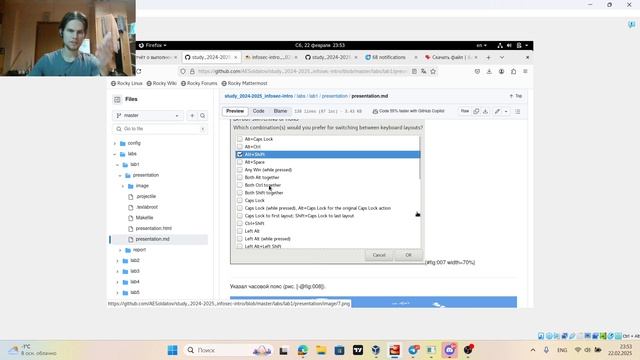The width and height of the screenshot is (640, 360).
Task: Open the Rocky Wiki bookmark
Action: pos(162,83)
